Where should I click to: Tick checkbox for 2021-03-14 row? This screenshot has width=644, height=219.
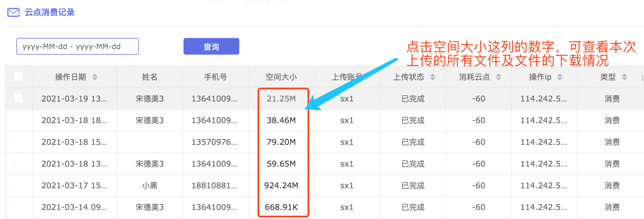19,207
